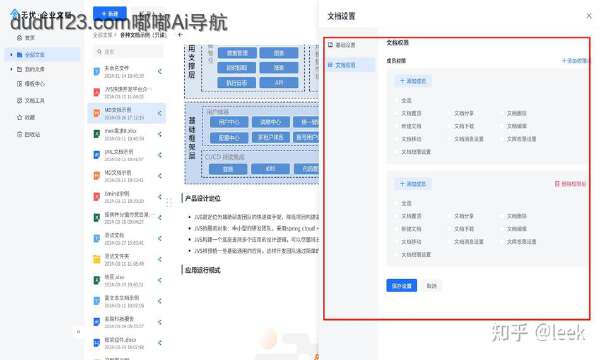Click the red delete permission group link
This screenshot has height=360, width=600.
click(570, 184)
